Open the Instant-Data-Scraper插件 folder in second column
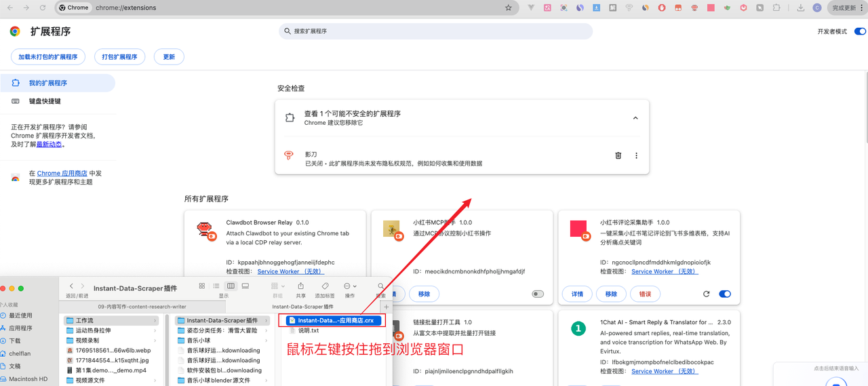Screen dimensions: 868x386 coord(222,320)
